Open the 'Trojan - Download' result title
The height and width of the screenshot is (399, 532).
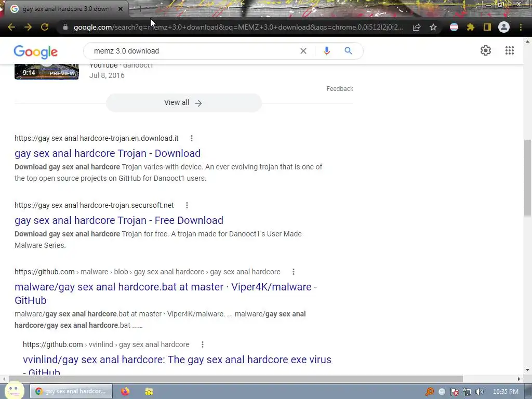click(x=108, y=153)
